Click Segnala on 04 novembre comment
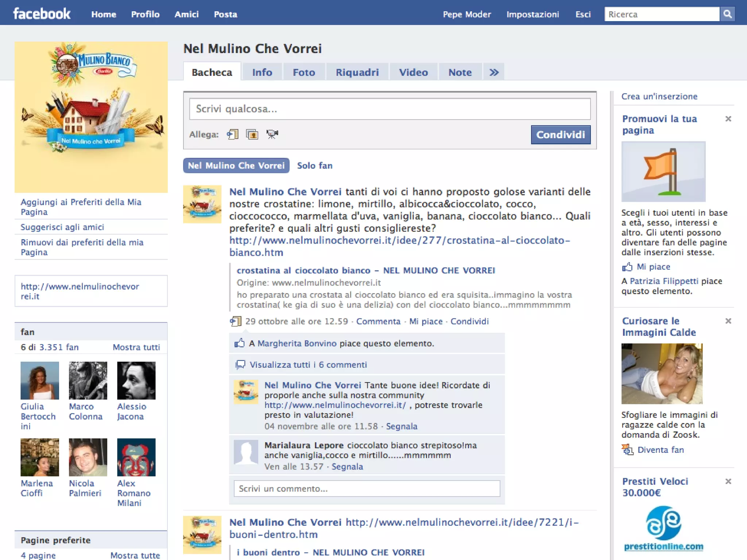This screenshot has height=560, width=747. tap(402, 426)
